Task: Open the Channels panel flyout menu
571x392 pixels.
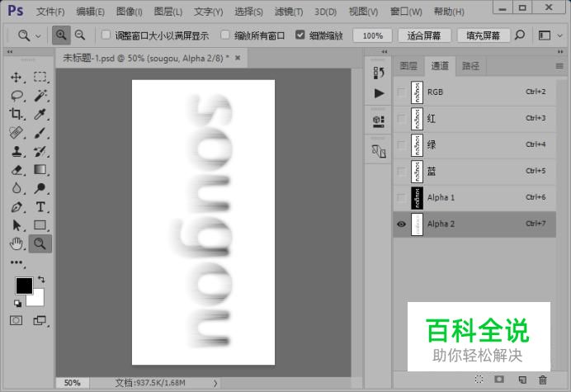Action: [559, 66]
